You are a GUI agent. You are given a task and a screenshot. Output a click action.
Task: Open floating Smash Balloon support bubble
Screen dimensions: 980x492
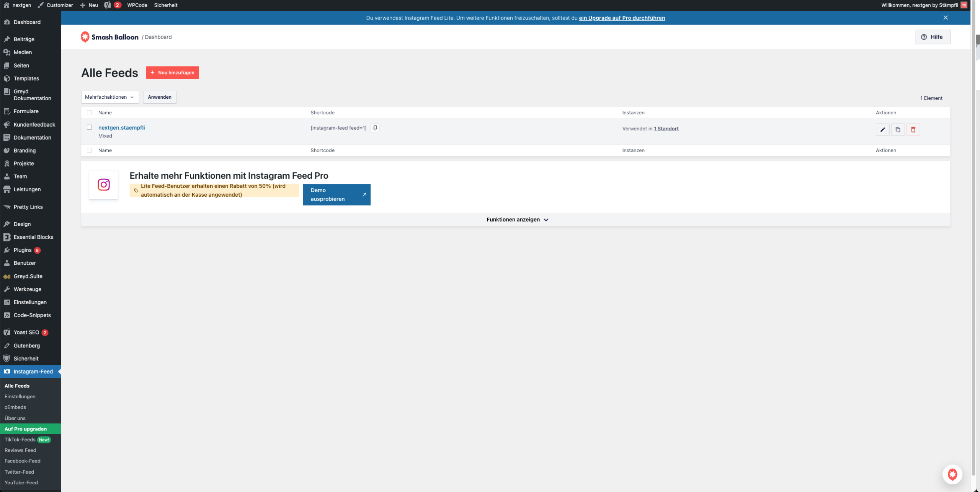(952, 474)
